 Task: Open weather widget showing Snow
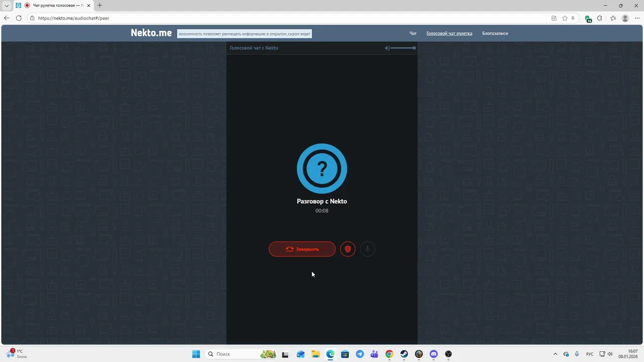16,353
